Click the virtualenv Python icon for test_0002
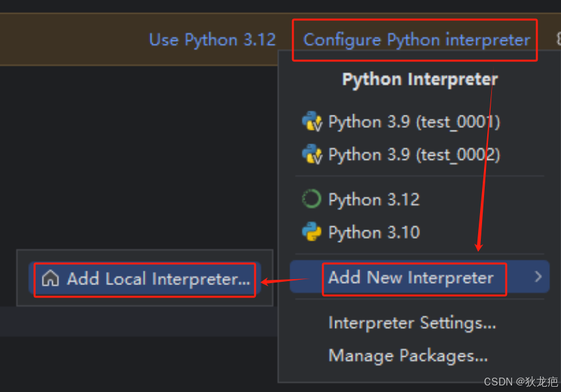 (x=312, y=154)
